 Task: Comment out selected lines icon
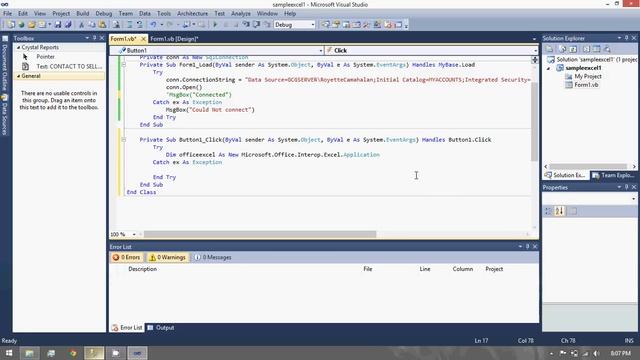130,25
